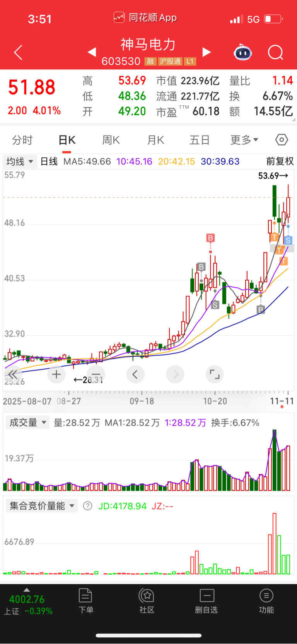Tap the 53.69 high annotation on chart
Image resolution: width=297 pixels, height=644 pixels.
pyautogui.click(x=273, y=176)
